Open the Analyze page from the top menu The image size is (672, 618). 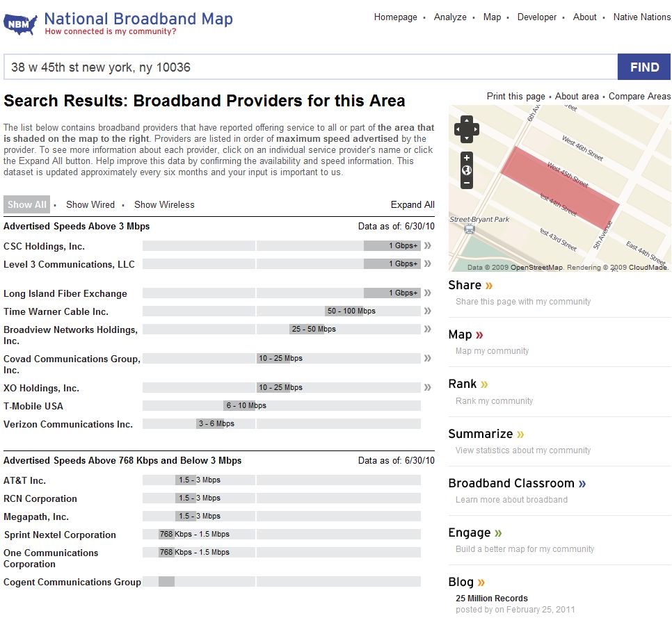click(450, 17)
